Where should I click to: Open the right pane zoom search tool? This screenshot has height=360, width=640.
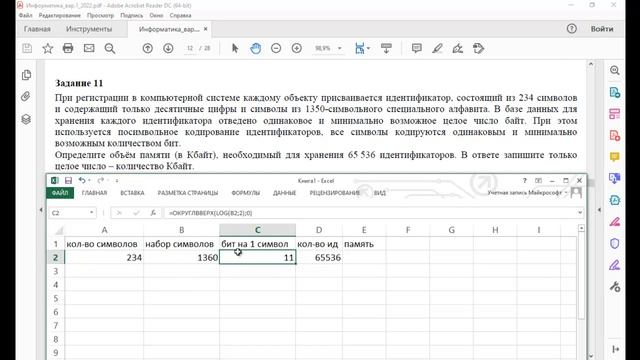point(615,70)
